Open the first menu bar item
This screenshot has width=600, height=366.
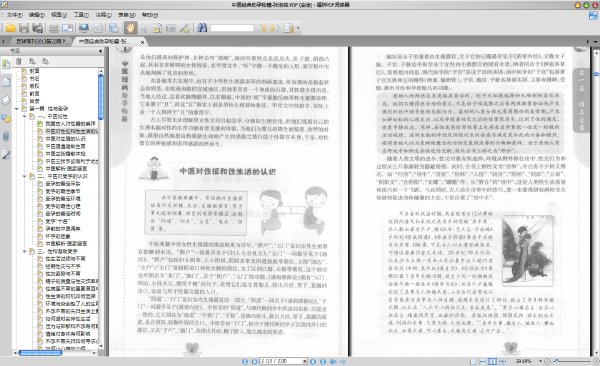15,15
